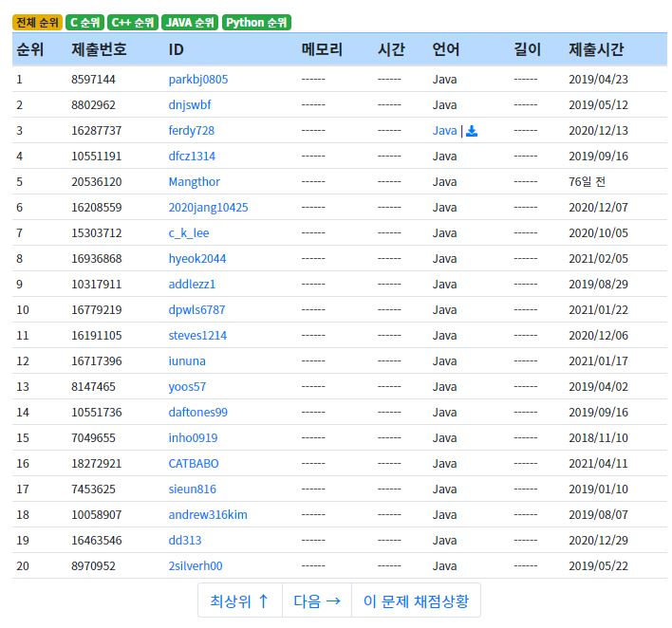
Task: View 2silverh00's profile
Action: (x=196, y=566)
